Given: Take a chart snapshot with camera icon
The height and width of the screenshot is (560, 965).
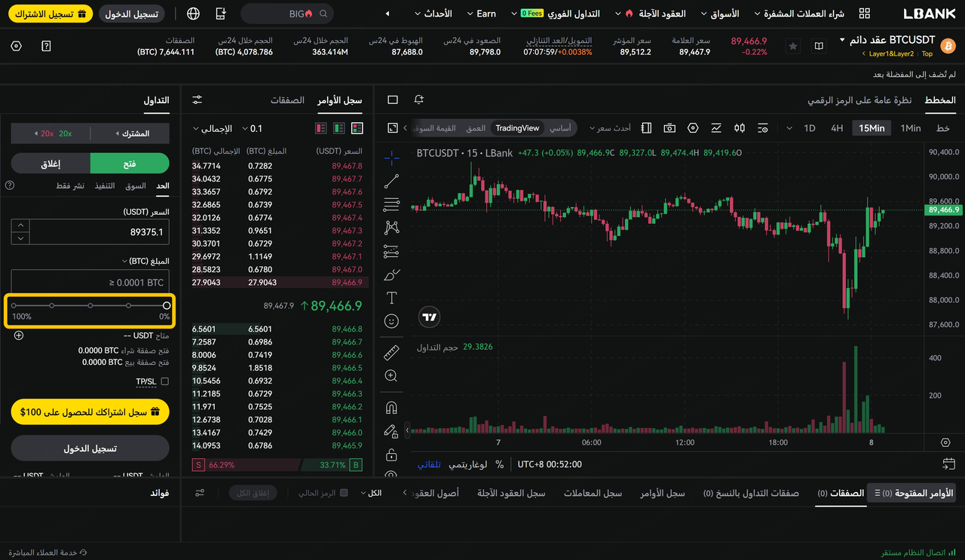Looking at the screenshot, I should (669, 128).
